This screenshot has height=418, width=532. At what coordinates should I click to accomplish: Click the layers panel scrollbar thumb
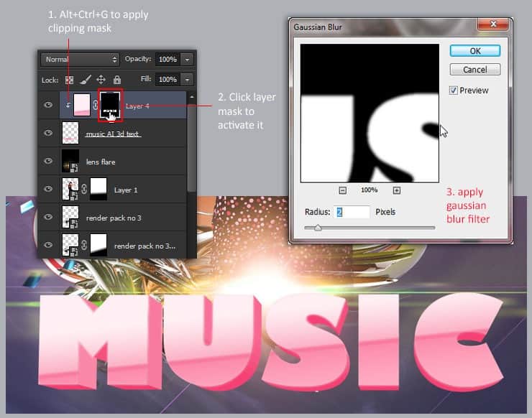point(192,147)
